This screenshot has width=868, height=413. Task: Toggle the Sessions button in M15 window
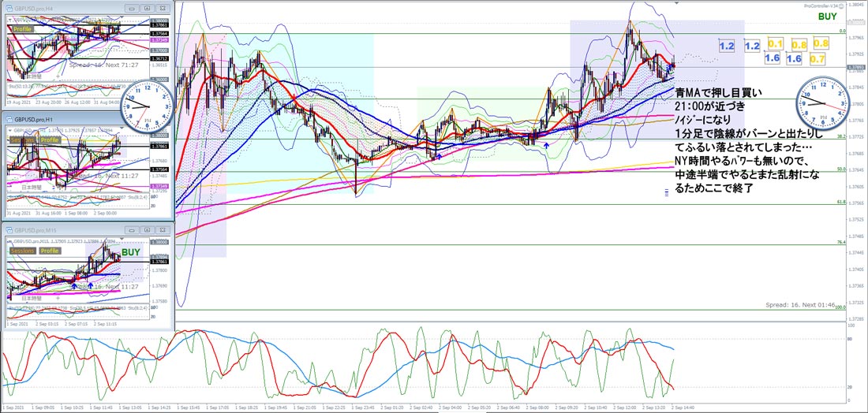pos(23,251)
